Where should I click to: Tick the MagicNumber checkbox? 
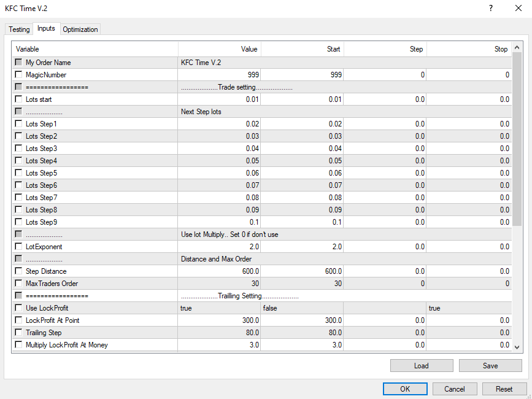18,74
